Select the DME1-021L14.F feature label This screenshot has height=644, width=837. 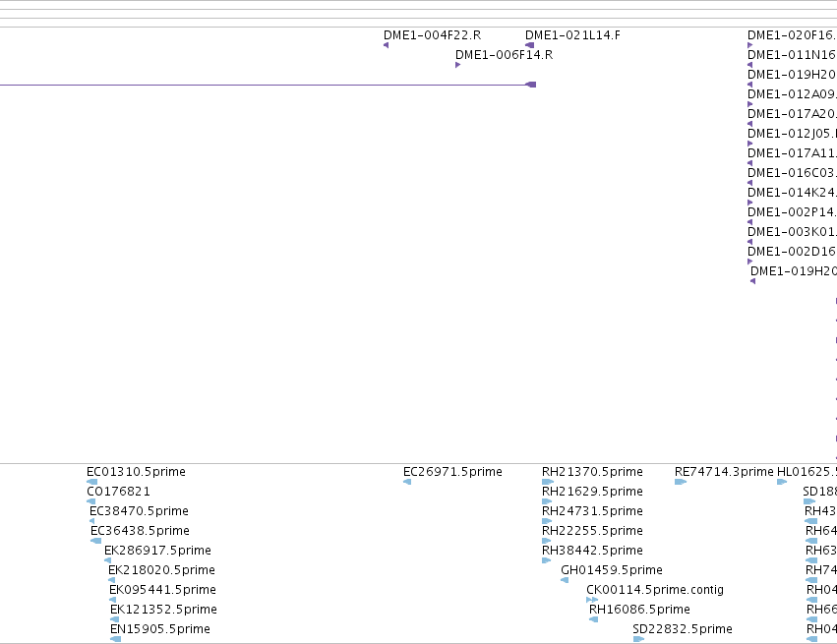click(572, 35)
